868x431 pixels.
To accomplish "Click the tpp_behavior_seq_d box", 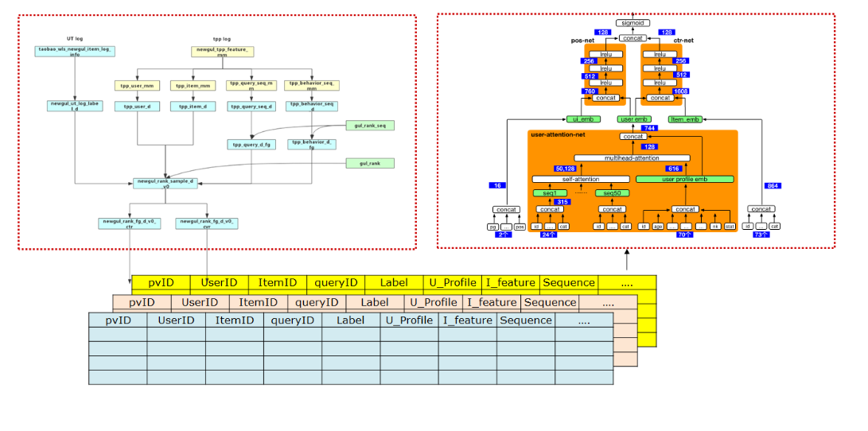I will point(311,106).
